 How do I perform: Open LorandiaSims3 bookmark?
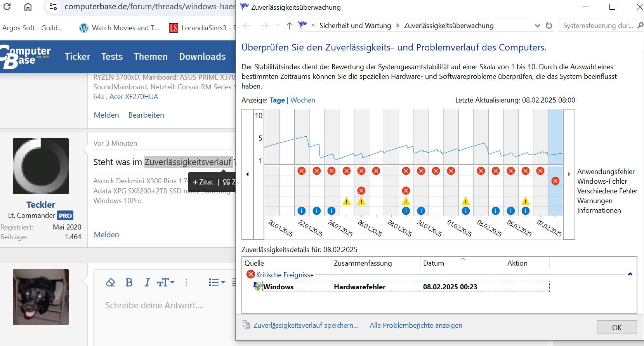(x=202, y=28)
